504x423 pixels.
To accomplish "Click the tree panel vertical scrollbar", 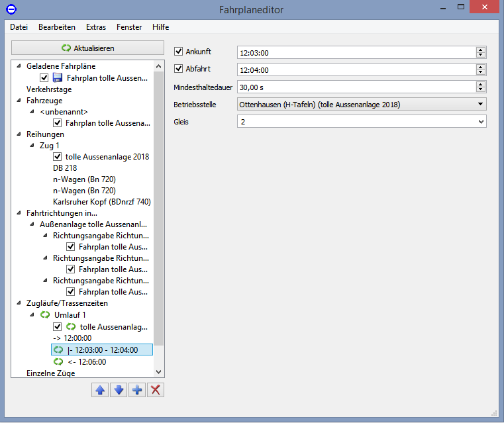I will pos(158,199).
